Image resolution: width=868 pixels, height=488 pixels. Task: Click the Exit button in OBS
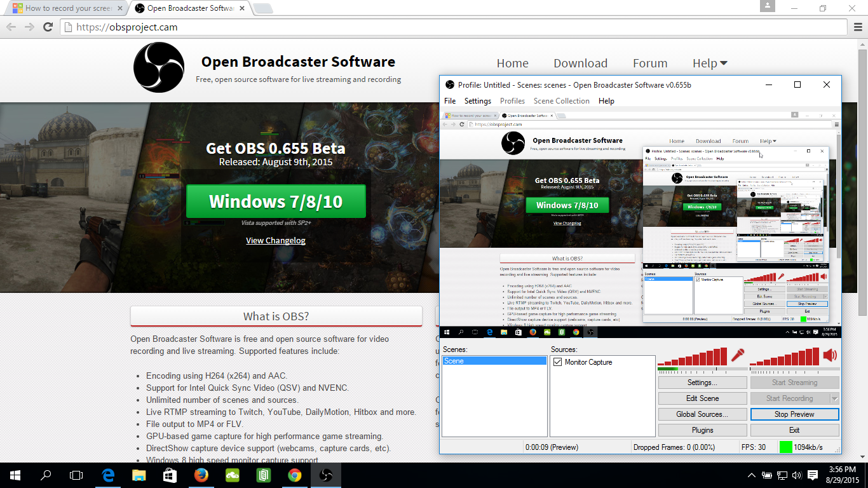coord(794,430)
